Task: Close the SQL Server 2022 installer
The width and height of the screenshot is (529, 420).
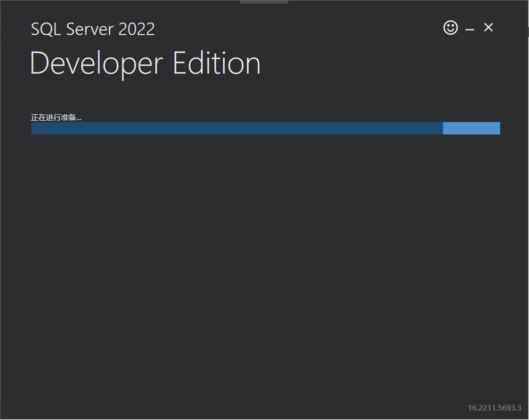Action: click(488, 28)
